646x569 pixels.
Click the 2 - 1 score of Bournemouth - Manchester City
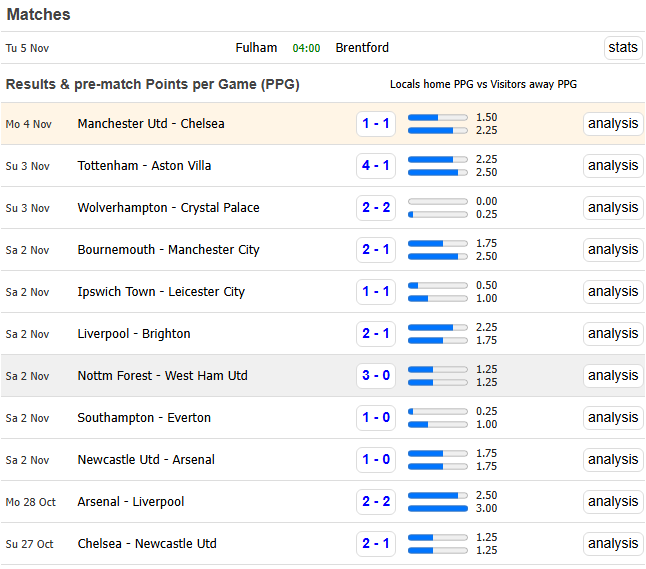(376, 250)
